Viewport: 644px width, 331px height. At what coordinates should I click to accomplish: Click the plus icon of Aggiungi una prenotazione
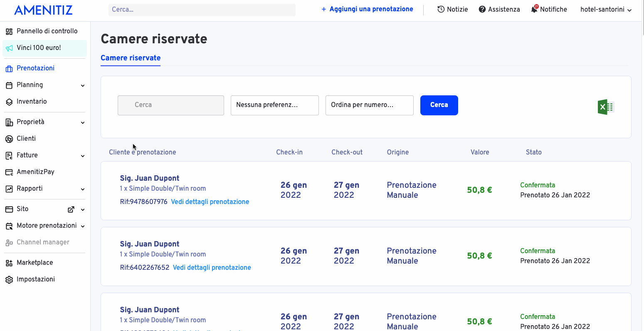[324, 9]
